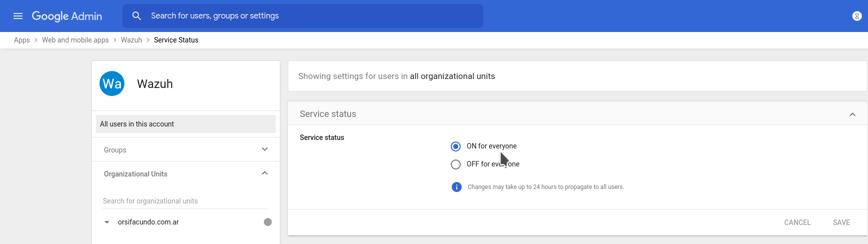The image size is (868, 244).
Task: Open the account avatar menu
Action: coord(857,16)
